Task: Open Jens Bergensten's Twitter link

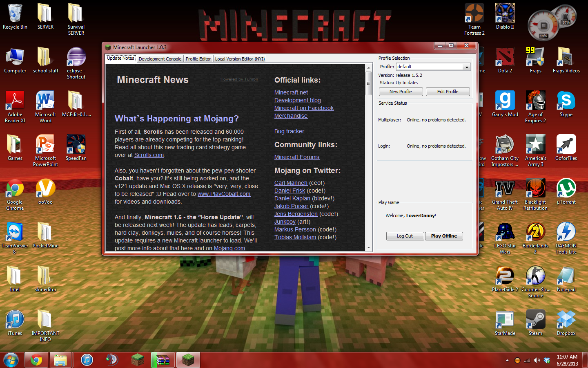Action: (296, 214)
